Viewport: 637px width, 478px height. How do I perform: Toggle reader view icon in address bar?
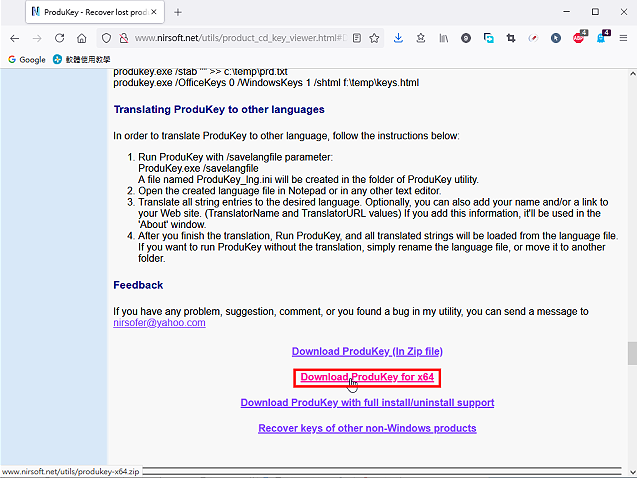(357, 38)
